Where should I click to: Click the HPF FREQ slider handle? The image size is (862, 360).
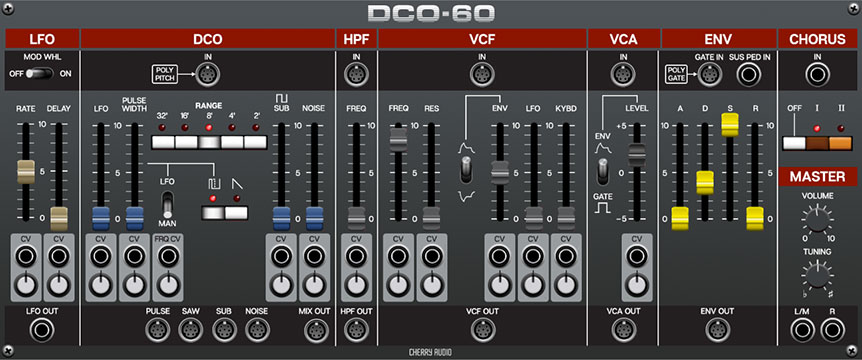click(356, 219)
